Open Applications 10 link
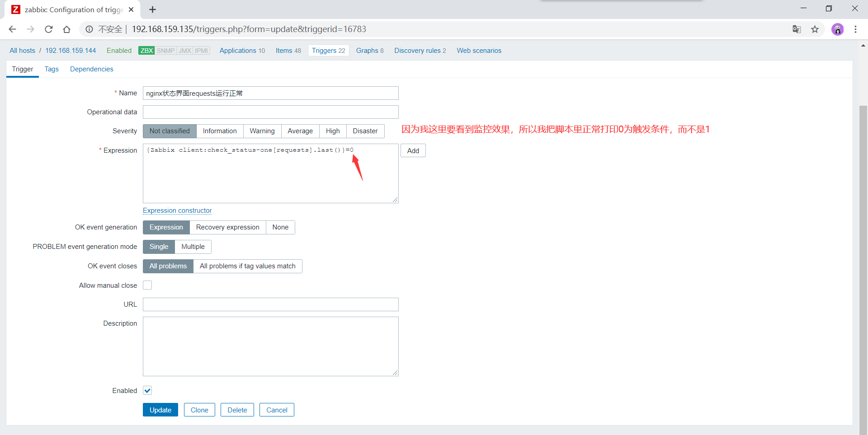 pos(242,51)
